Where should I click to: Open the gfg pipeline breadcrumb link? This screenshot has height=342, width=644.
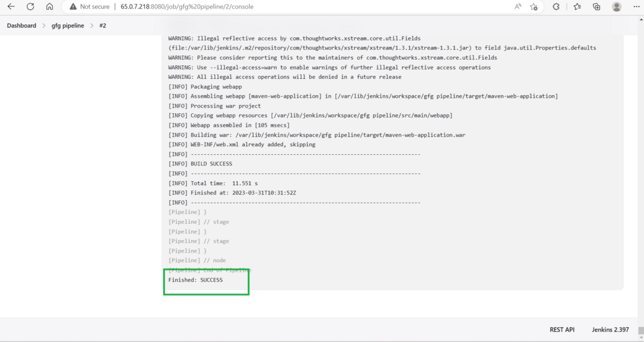coord(68,25)
